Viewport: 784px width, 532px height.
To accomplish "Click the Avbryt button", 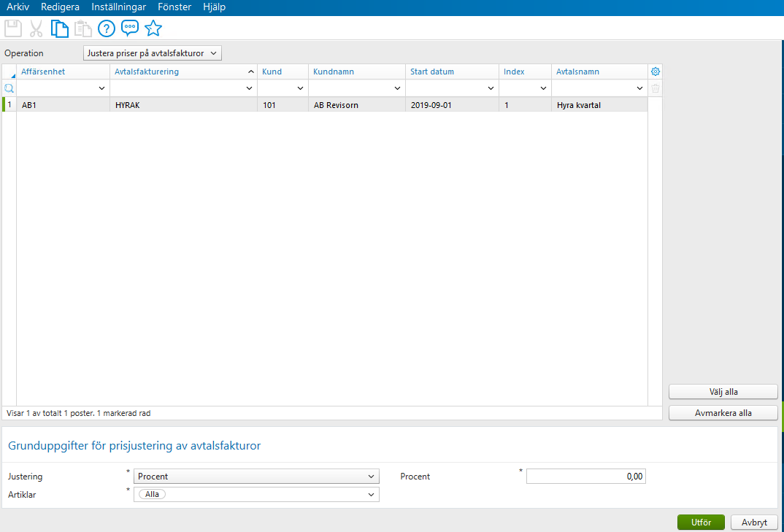I will [753, 522].
